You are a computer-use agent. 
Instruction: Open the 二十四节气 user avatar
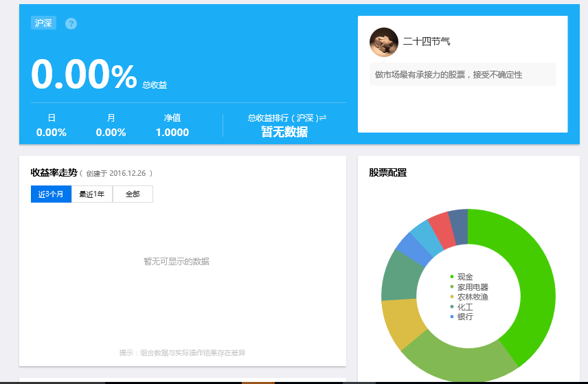[x=384, y=42]
